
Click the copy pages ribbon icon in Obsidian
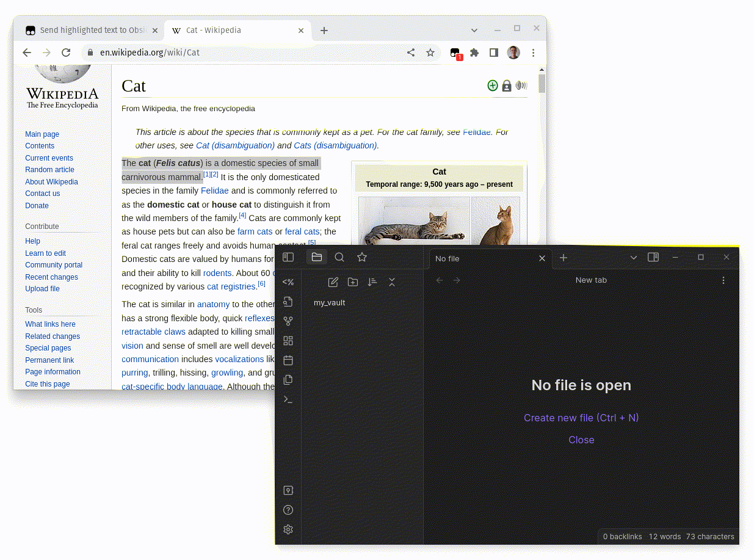tap(288, 380)
